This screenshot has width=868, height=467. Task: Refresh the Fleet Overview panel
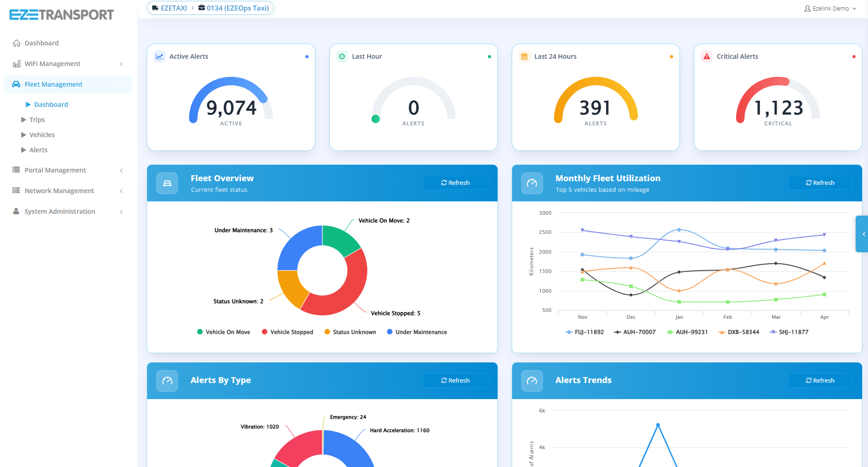click(455, 183)
